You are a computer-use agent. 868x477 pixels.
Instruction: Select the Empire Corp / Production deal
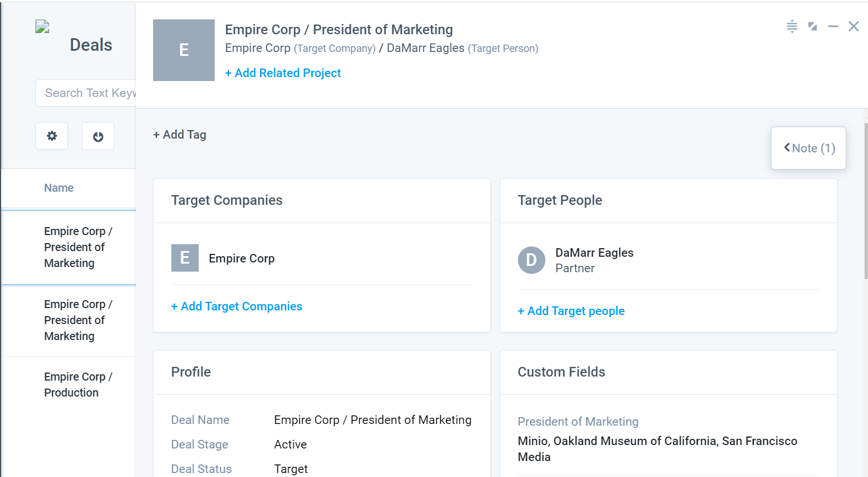click(69, 385)
